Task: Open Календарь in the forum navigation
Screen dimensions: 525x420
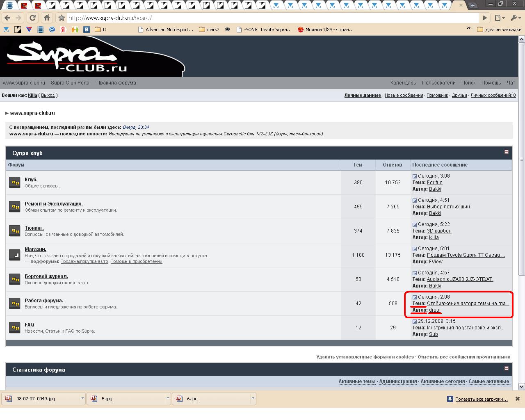Action: coord(403,83)
